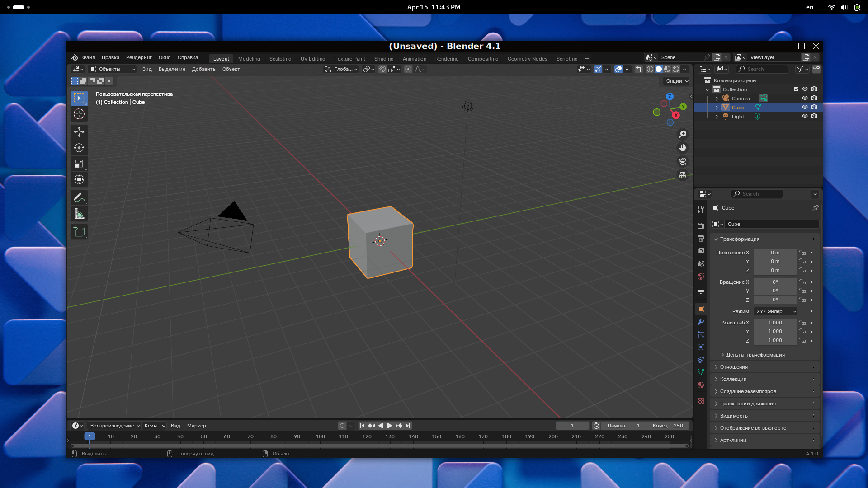The image size is (868, 488).
Task: Switch to Shading workspace tab
Action: pyautogui.click(x=384, y=59)
